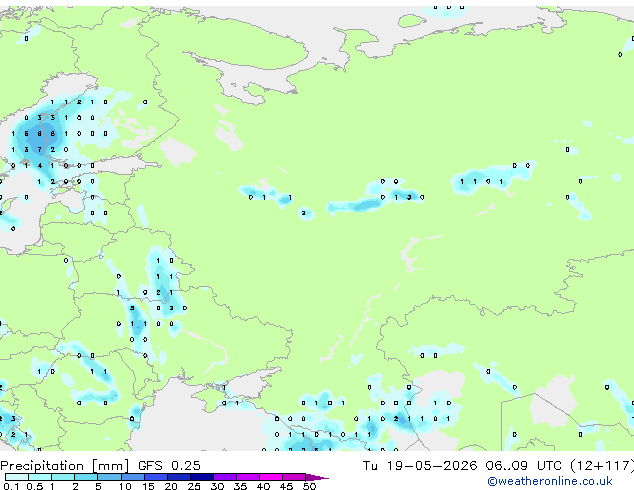Click the 0.5–1 mm legend color box
The image size is (634, 490).
click(40, 477)
